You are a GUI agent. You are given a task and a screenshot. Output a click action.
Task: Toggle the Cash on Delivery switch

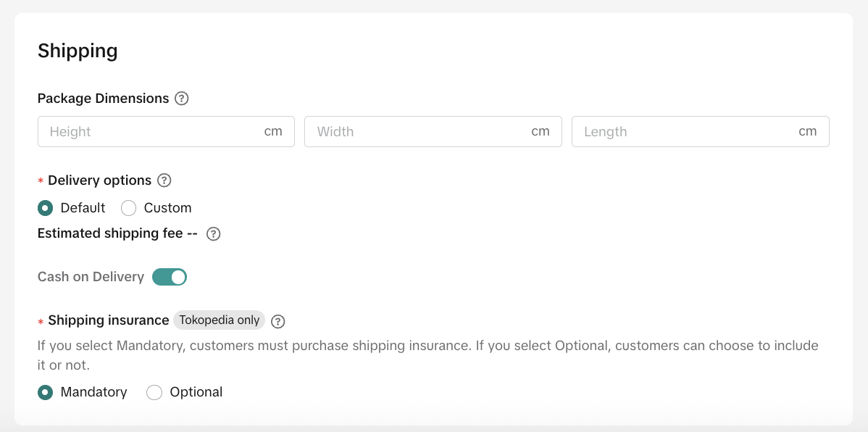170,277
